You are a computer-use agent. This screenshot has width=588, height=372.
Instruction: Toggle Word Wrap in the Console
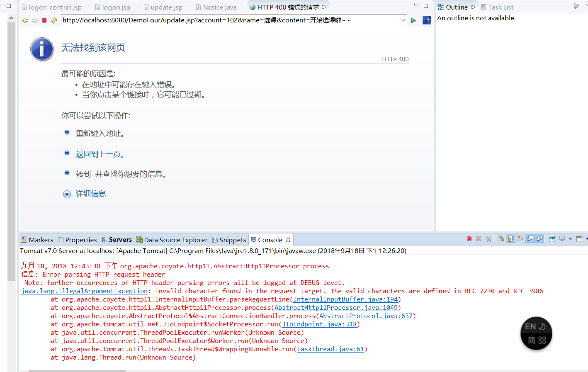coord(520,238)
